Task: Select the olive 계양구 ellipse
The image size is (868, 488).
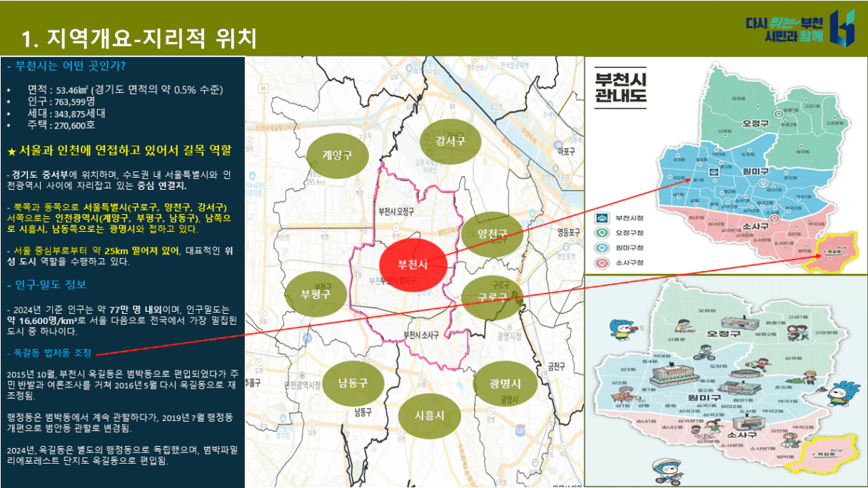Action: (x=336, y=155)
